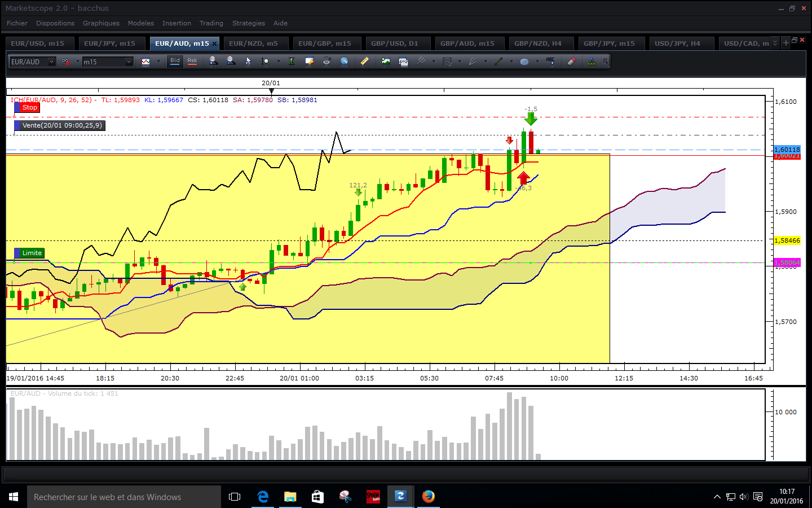This screenshot has height=508, width=812.
Task: Click the Task View taskbar button
Action: tap(235, 497)
